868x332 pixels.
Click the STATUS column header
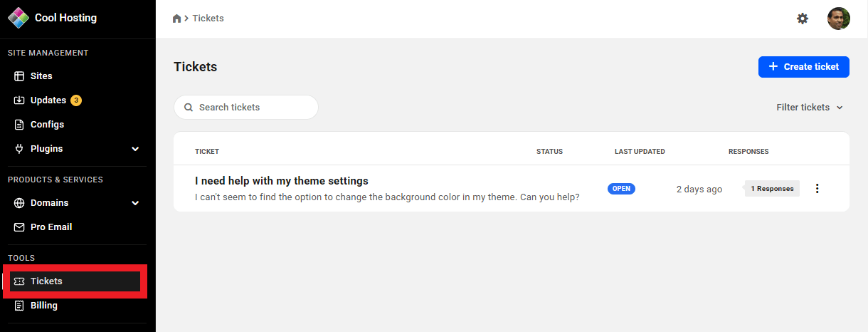point(549,152)
